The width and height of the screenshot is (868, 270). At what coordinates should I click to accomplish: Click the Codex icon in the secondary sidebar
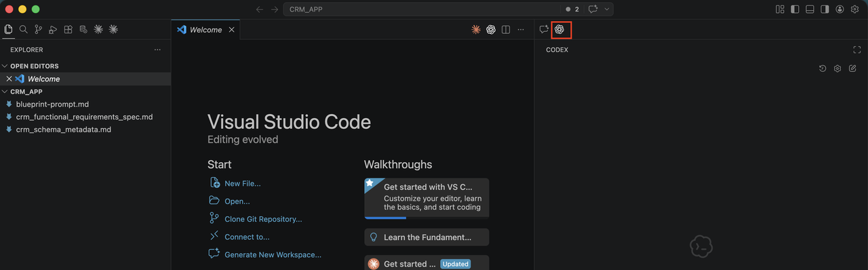tap(559, 30)
